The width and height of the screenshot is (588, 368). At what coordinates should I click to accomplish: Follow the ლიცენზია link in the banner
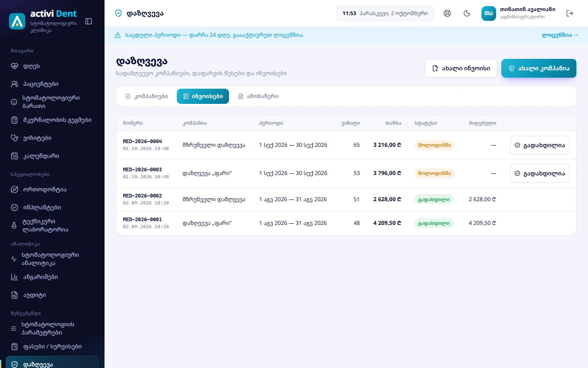click(560, 35)
